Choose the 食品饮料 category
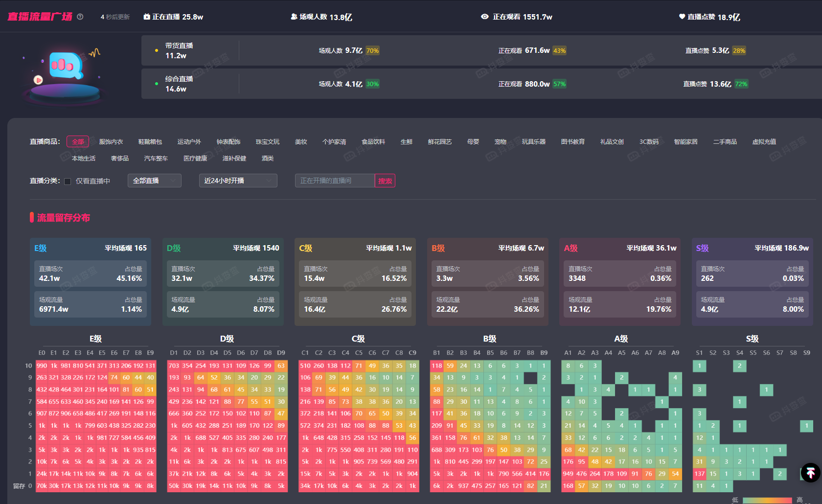Viewport: 822px width, 504px height. point(373,141)
